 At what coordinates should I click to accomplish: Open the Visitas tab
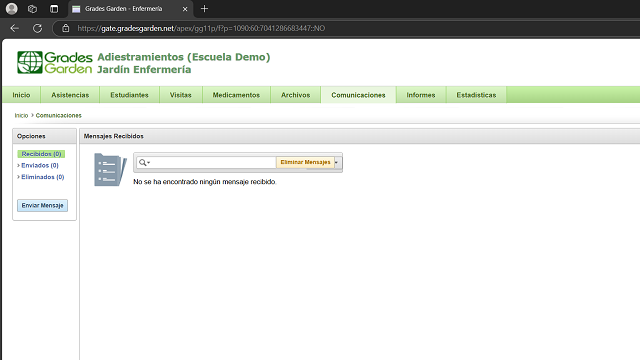coord(181,95)
